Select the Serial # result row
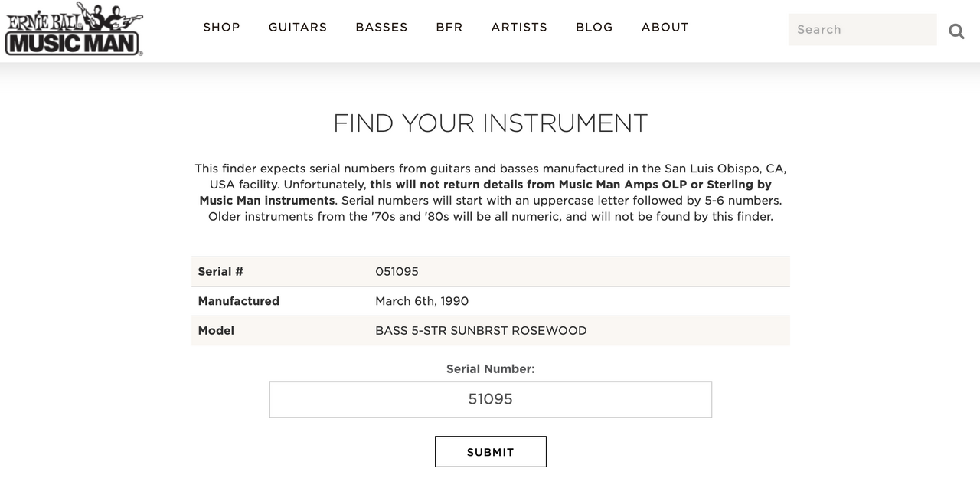 [491, 271]
